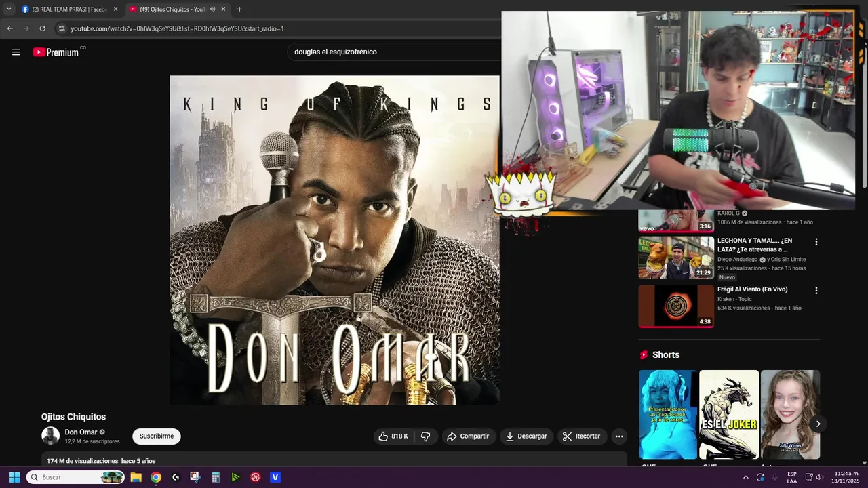Dislike the Ojitos Chiquitos video
The width and height of the screenshot is (868, 488).
tap(426, 436)
